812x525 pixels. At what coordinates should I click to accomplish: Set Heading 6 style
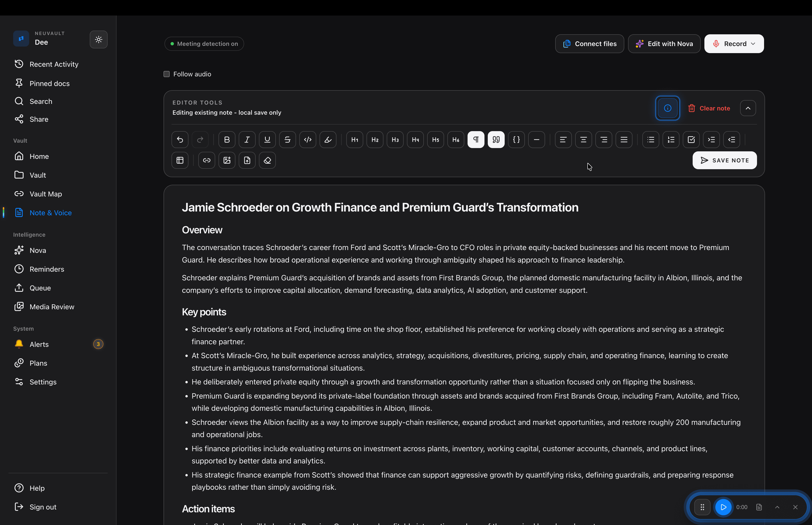(x=456, y=139)
